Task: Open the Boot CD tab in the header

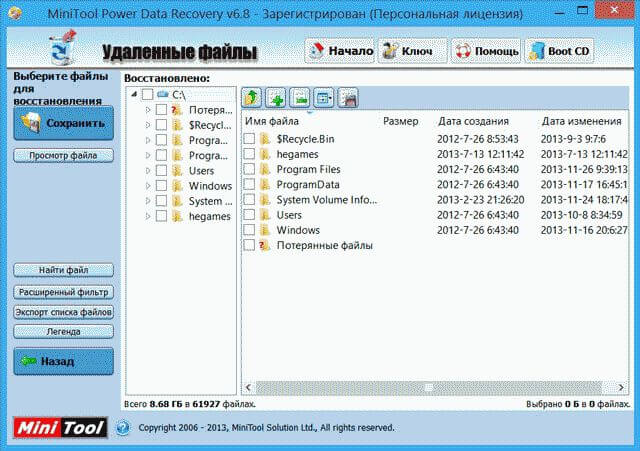Action: pos(559,51)
